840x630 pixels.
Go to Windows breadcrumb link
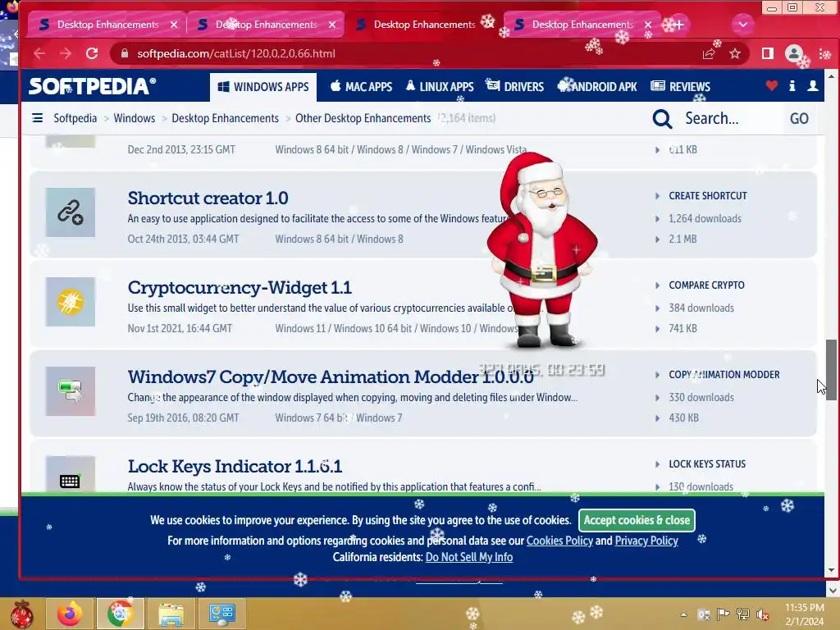(x=135, y=118)
